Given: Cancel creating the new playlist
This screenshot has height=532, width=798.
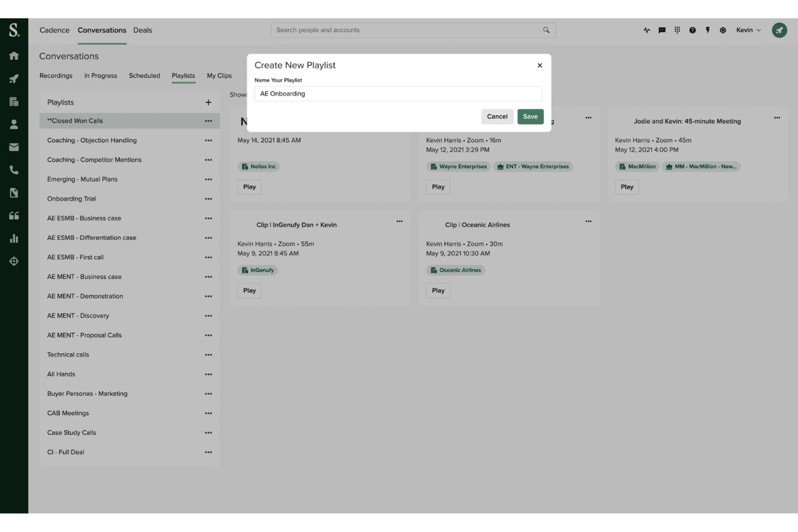Looking at the screenshot, I should click(497, 116).
